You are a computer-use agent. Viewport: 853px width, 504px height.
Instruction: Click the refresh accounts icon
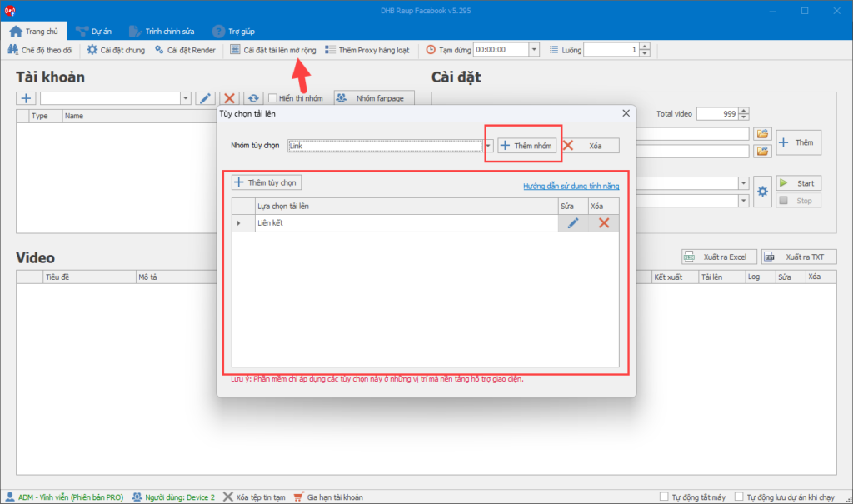253,98
